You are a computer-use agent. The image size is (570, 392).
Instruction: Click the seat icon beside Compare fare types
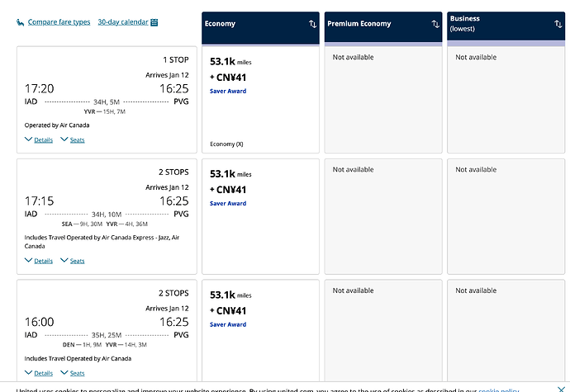[20, 22]
